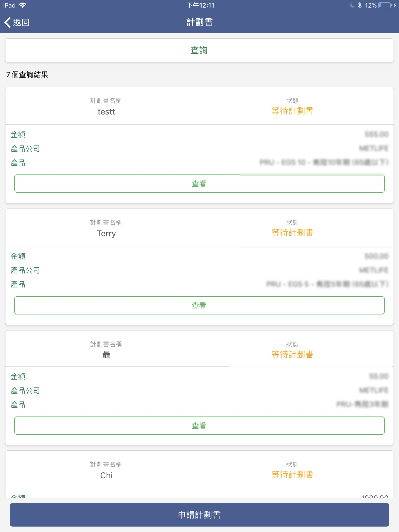Tap the 下午12:11 clock in status bar
Image resolution: width=399 pixels, height=532 pixels.
click(x=200, y=5)
